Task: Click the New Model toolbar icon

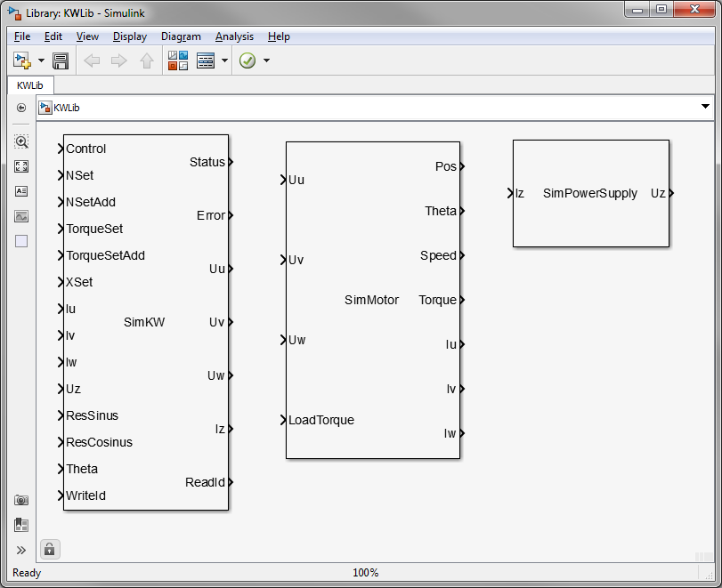Action: pyautogui.click(x=22, y=60)
